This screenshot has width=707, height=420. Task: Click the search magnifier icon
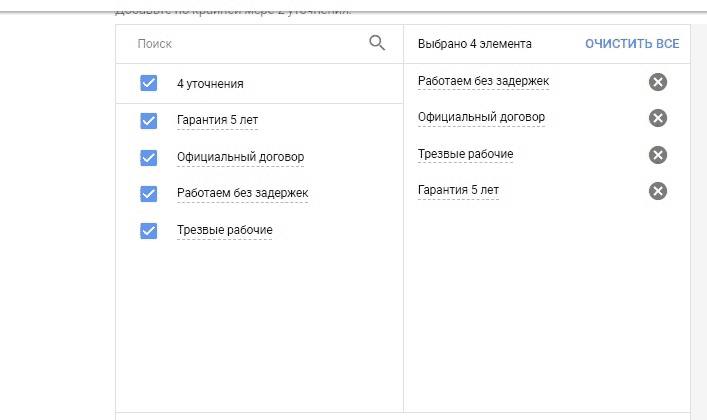click(377, 43)
